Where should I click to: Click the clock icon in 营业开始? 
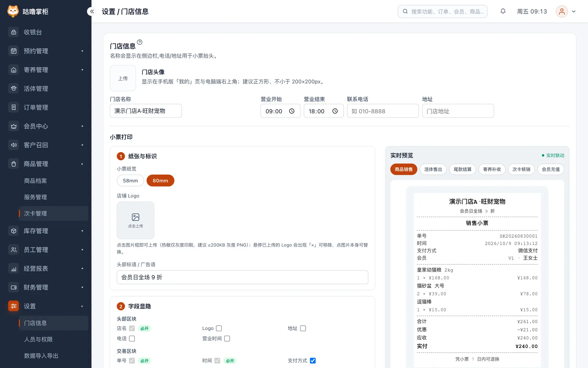click(292, 111)
